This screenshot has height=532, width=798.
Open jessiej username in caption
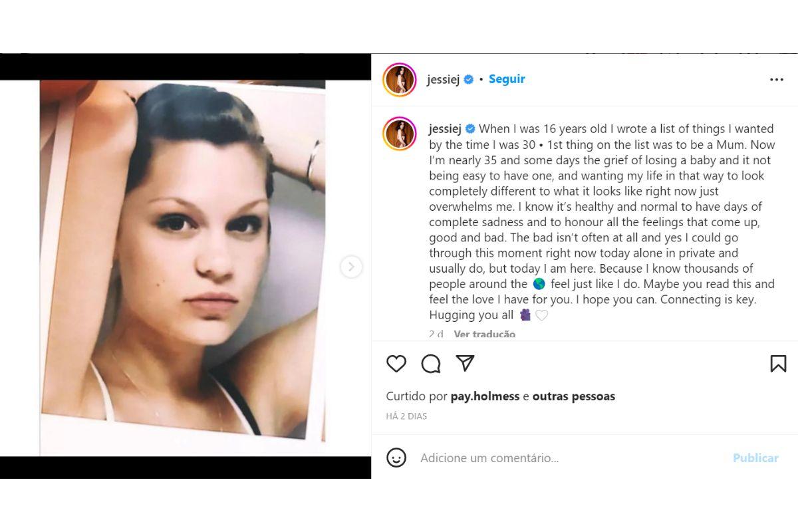[445, 129]
